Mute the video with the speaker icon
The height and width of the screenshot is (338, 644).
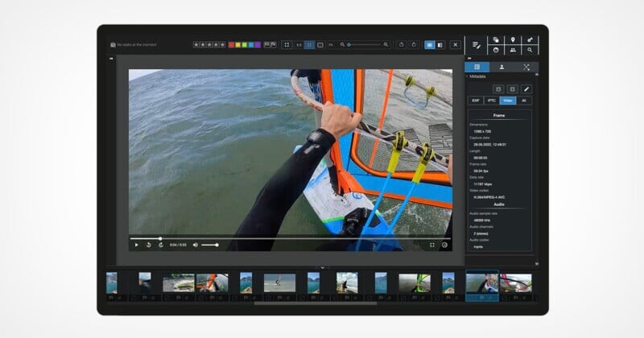click(x=195, y=245)
